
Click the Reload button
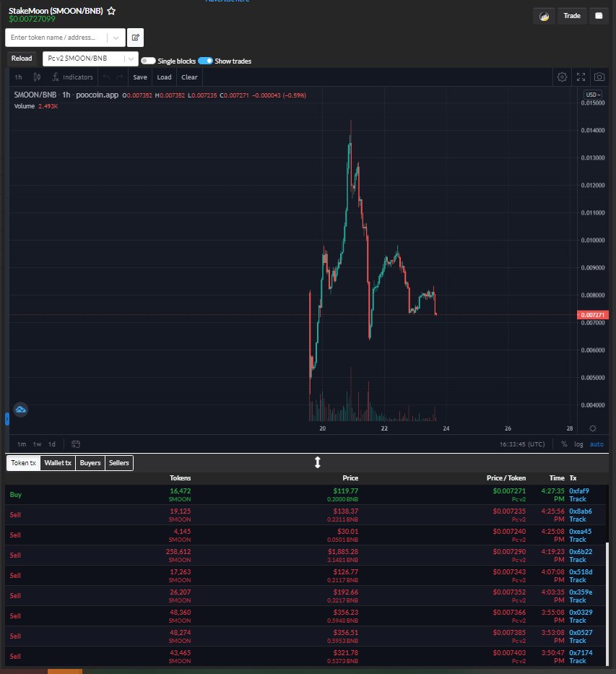[22, 59]
